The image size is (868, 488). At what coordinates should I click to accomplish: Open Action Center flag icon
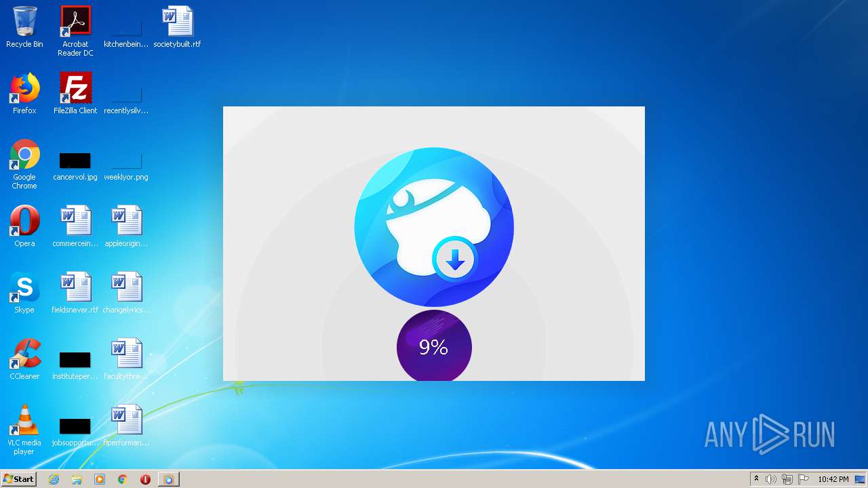[804, 479]
